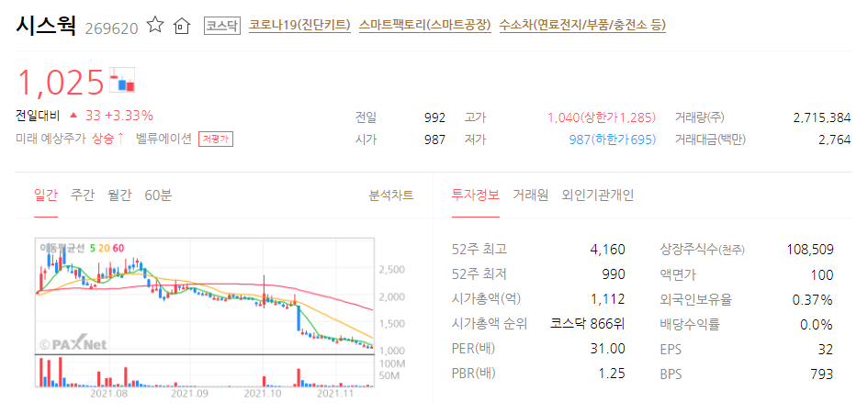Click the current price 1,025
The height and width of the screenshot is (413, 868).
[x=61, y=83]
